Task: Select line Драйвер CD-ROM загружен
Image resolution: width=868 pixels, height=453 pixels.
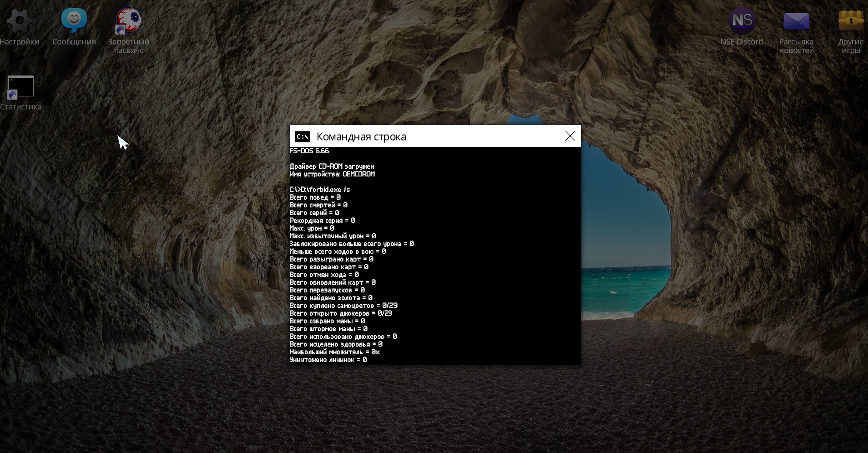Action: click(x=332, y=166)
